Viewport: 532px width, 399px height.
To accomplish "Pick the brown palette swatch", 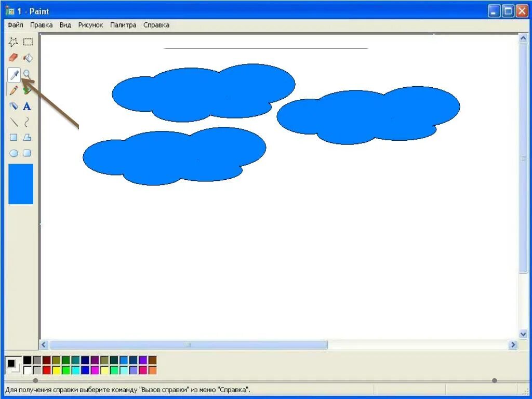I will (152, 360).
